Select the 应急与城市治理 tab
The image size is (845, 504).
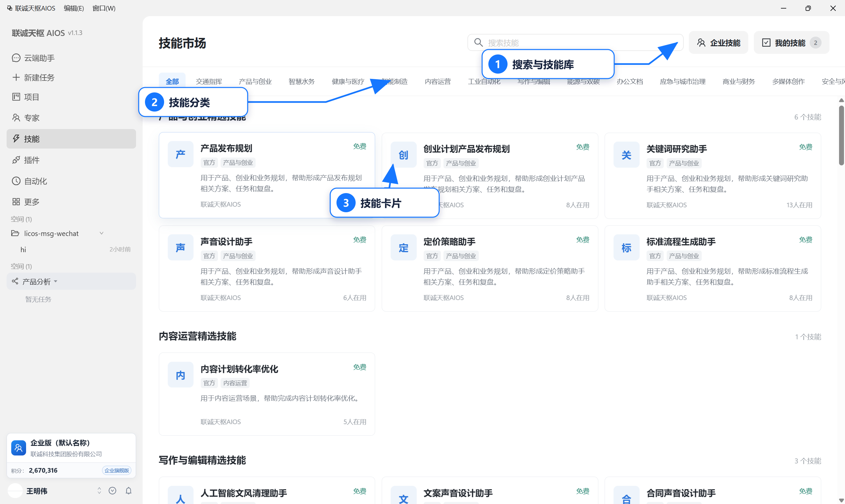(683, 82)
